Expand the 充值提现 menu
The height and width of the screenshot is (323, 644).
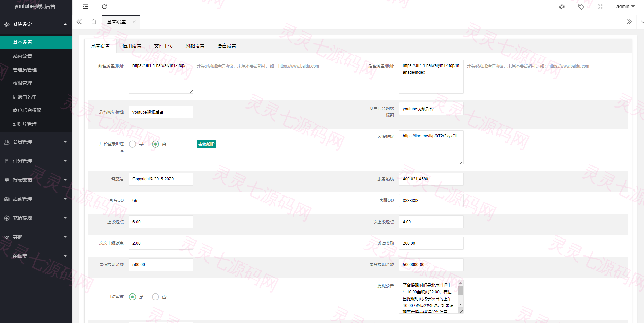[65, 218]
